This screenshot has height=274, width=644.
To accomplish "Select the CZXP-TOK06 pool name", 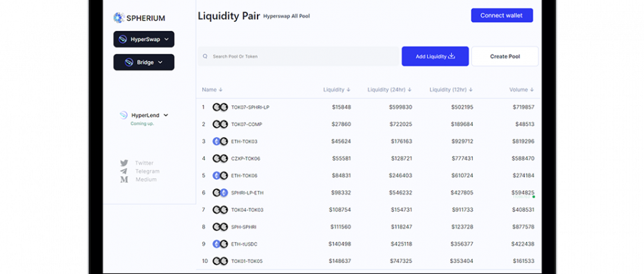I will click(x=245, y=158).
